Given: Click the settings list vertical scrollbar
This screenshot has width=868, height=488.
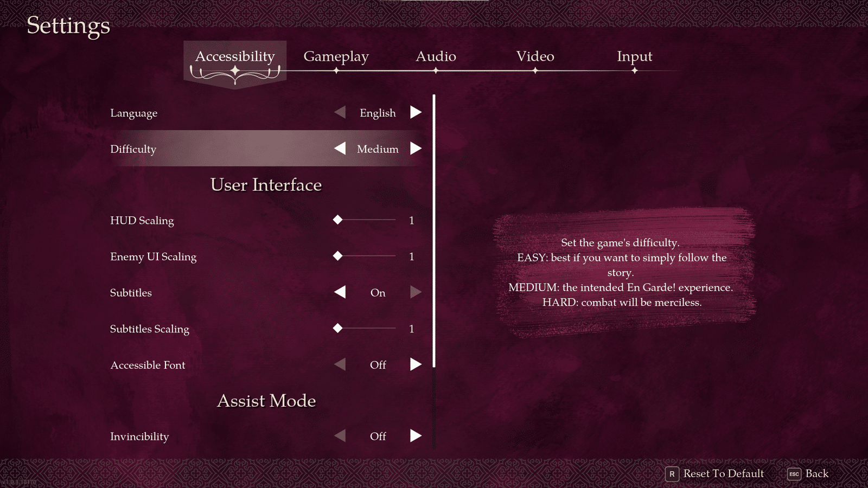Looking at the screenshot, I should (434, 231).
